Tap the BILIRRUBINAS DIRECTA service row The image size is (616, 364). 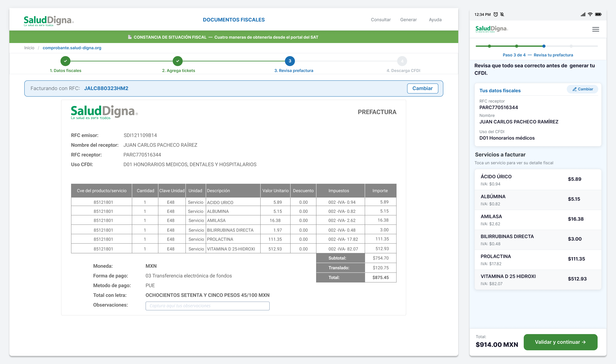point(538,240)
